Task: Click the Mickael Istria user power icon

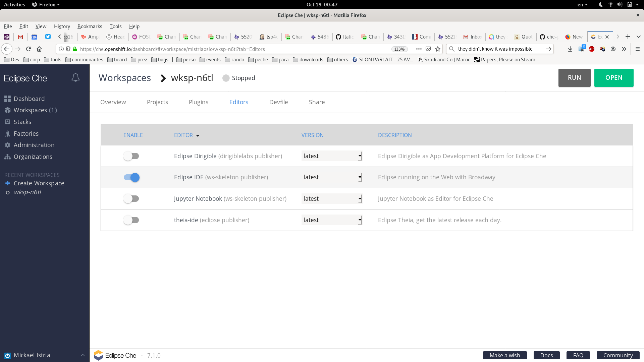Action: 7,355
